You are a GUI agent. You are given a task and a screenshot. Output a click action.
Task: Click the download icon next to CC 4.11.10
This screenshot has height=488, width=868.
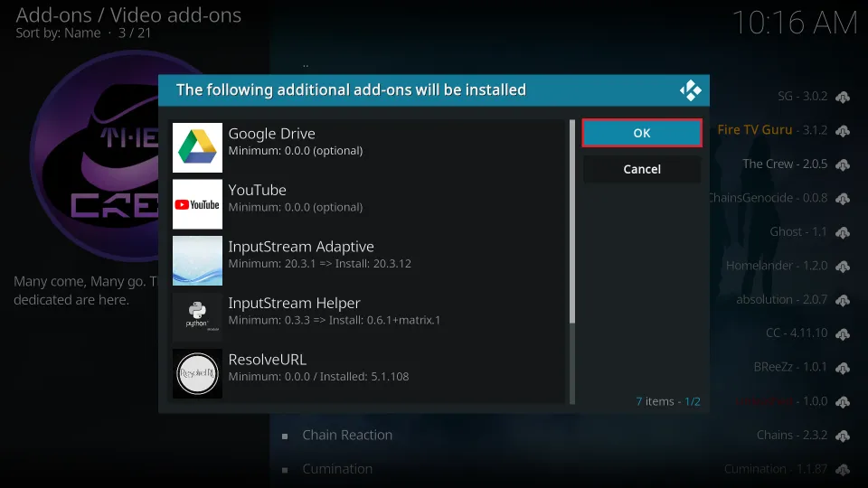point(843,334)
